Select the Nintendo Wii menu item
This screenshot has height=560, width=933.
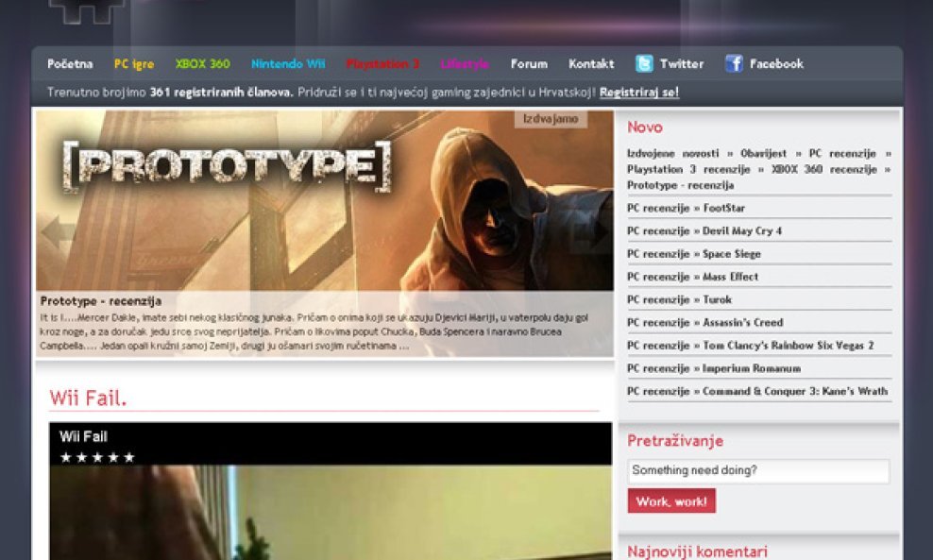click(x=288, y=63)
